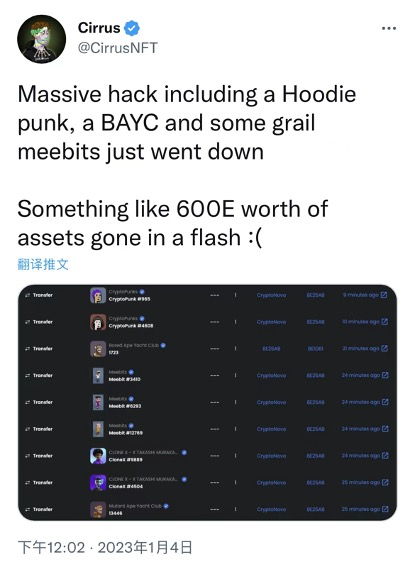Screen dimensions: 415x569
Task: Click the CryptoPunk #955 thumbnail image
Action: [98, 295]
